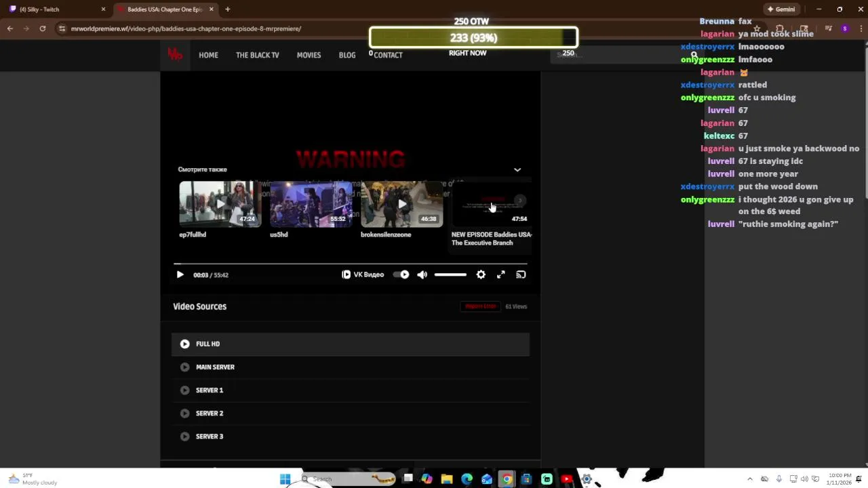This screenshot has width=868, height=488.
Task: Cast the video to another device
Action: (x=521, y=274)
